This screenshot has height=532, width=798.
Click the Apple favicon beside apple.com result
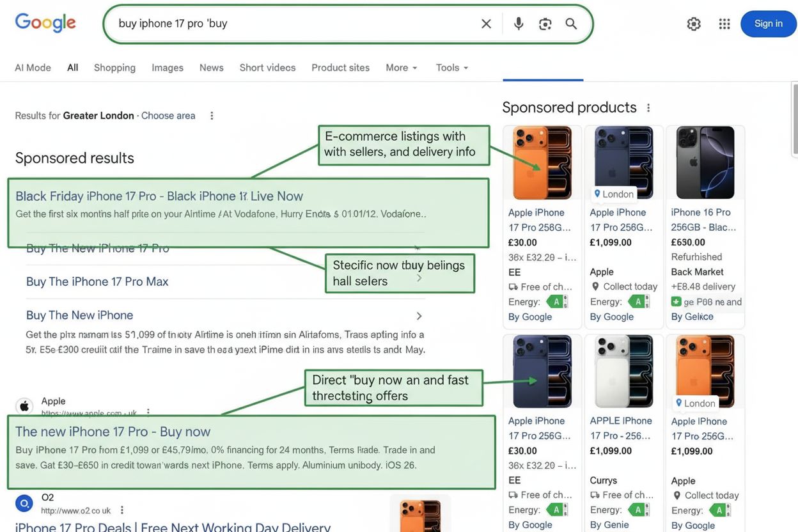[24, 405]
